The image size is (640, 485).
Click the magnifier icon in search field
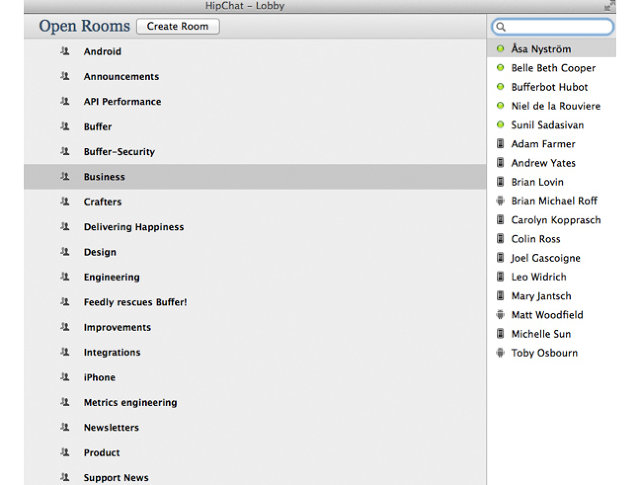pos(501,27)
